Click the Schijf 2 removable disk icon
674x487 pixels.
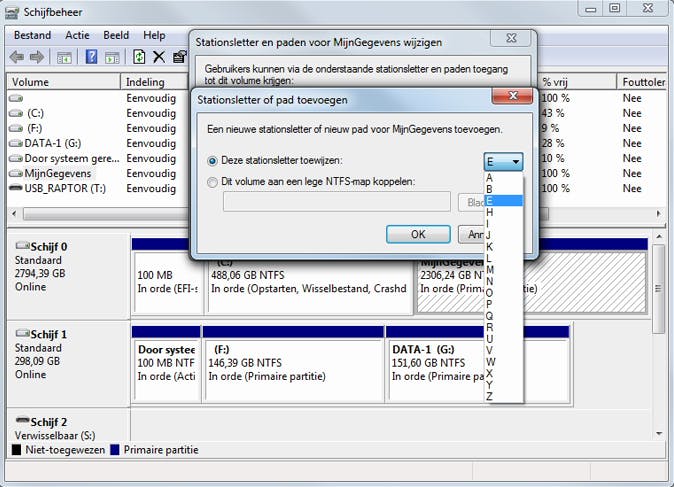[x=22, y=420]
